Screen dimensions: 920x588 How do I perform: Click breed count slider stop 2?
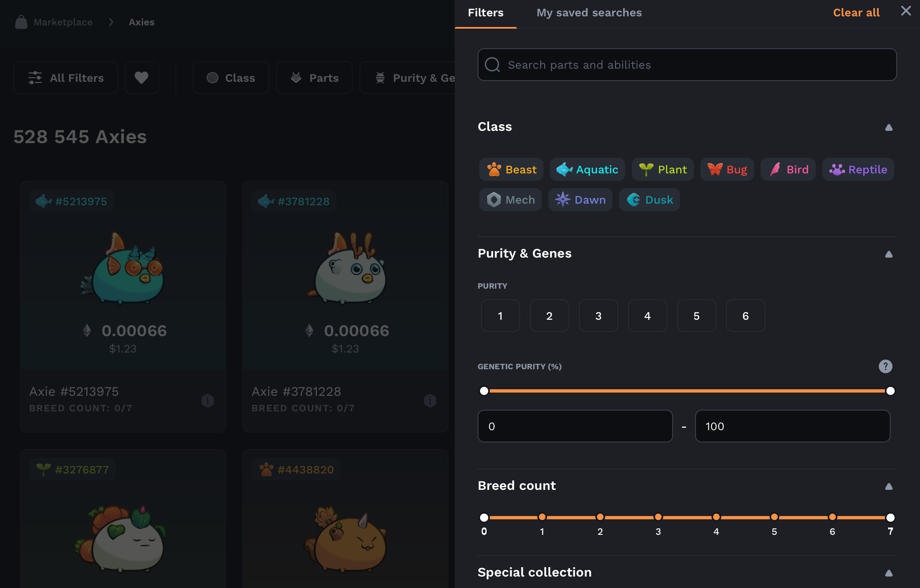[x=600, y=517]
